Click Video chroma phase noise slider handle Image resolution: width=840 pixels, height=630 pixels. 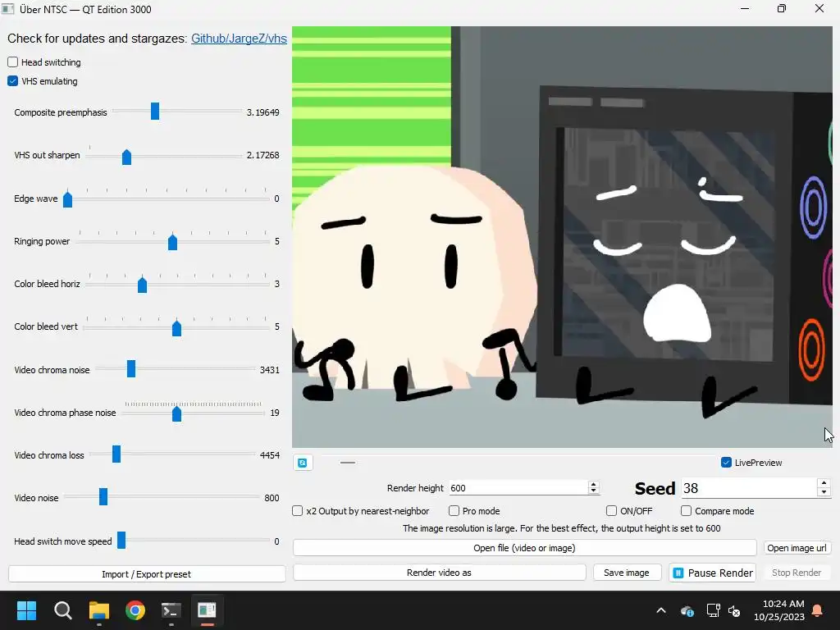click(177, 413)
